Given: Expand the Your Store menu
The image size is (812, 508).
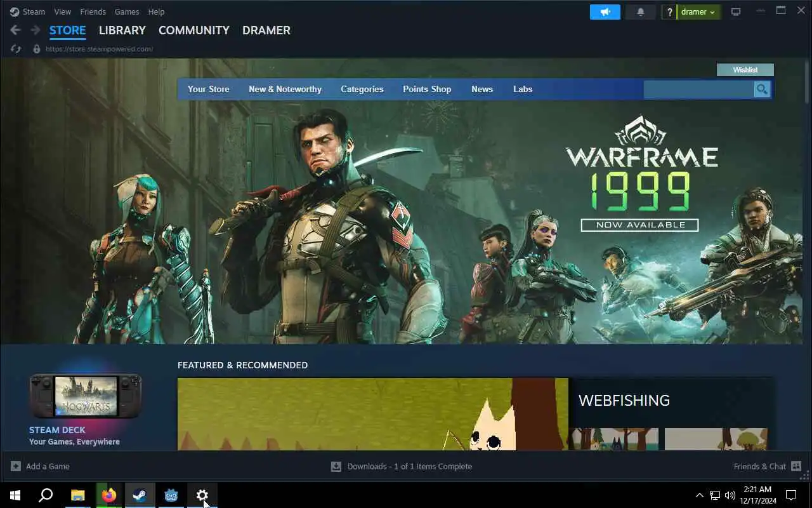Looking at the screenshot, I should (x=208, y=89).
